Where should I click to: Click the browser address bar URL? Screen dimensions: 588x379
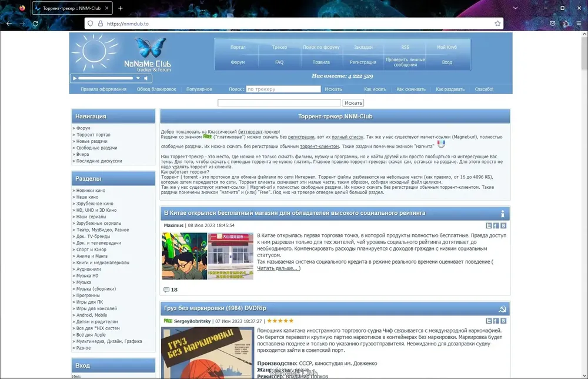pos(128,24)
